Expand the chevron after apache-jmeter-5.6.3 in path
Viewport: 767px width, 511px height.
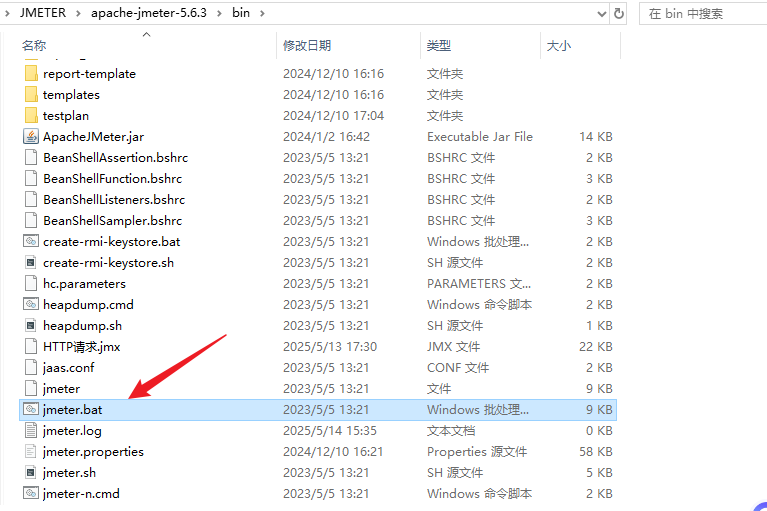click(220, 13)
